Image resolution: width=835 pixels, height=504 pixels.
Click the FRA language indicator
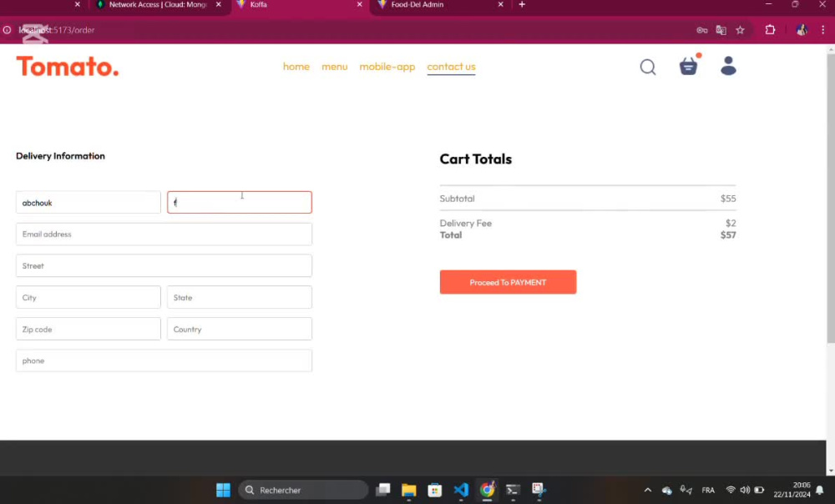[708, 490]
